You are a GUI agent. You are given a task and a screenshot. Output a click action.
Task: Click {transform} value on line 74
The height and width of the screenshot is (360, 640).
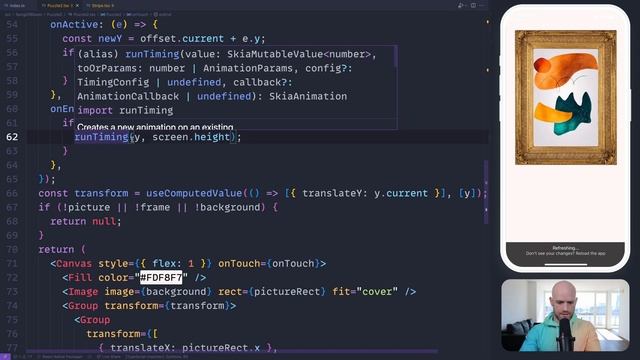(197, 306)
